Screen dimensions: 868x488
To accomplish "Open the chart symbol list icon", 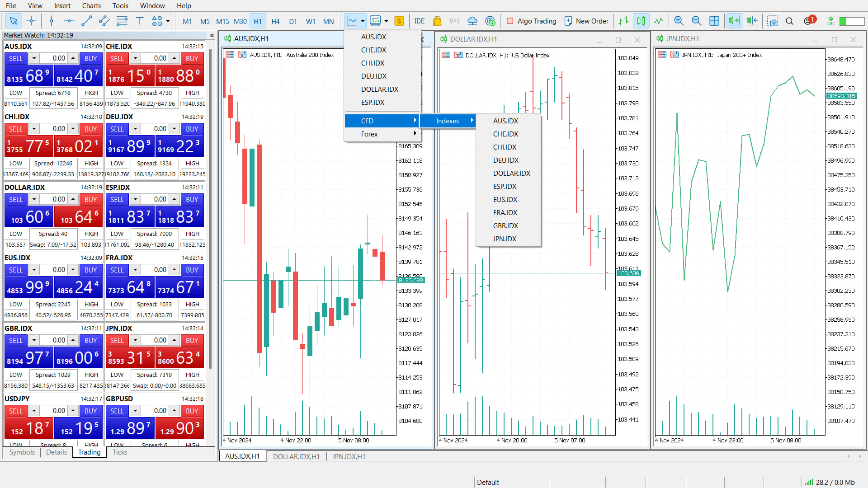I will click(x=352, y=21).
